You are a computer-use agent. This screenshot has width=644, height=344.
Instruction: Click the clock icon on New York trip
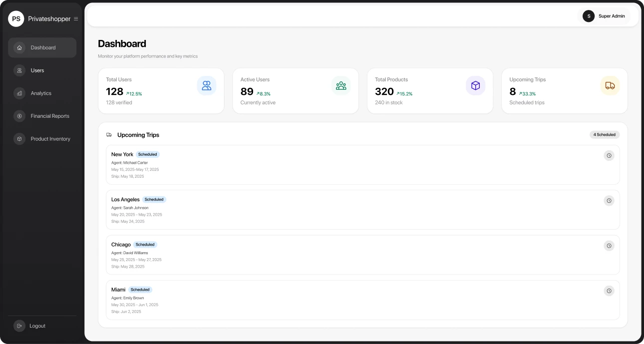tap(609, 156)
